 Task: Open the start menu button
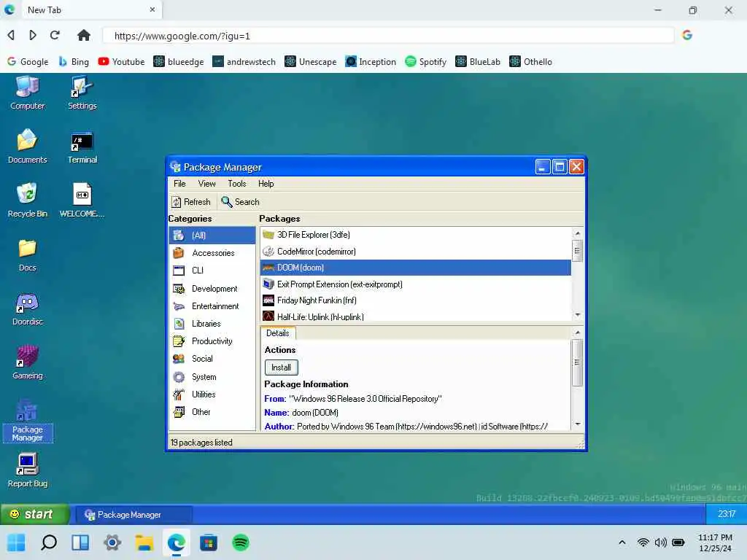[34, 514]
